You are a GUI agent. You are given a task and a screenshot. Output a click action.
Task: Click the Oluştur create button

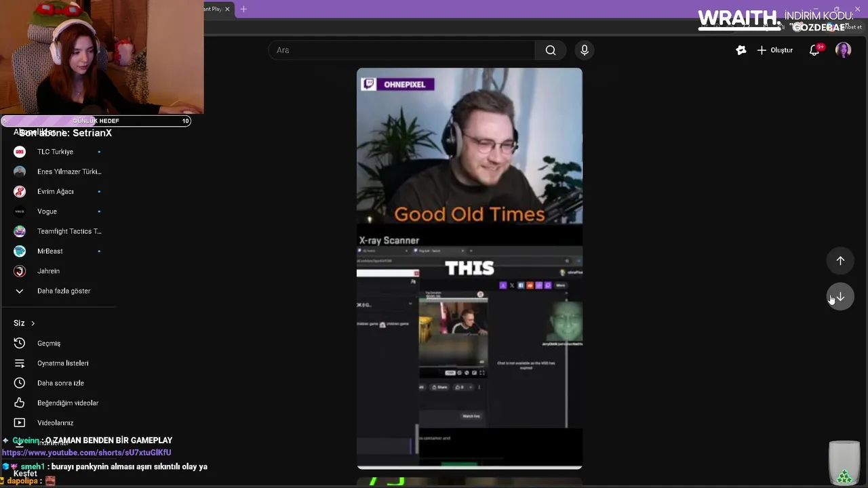(x=774, y=50)
